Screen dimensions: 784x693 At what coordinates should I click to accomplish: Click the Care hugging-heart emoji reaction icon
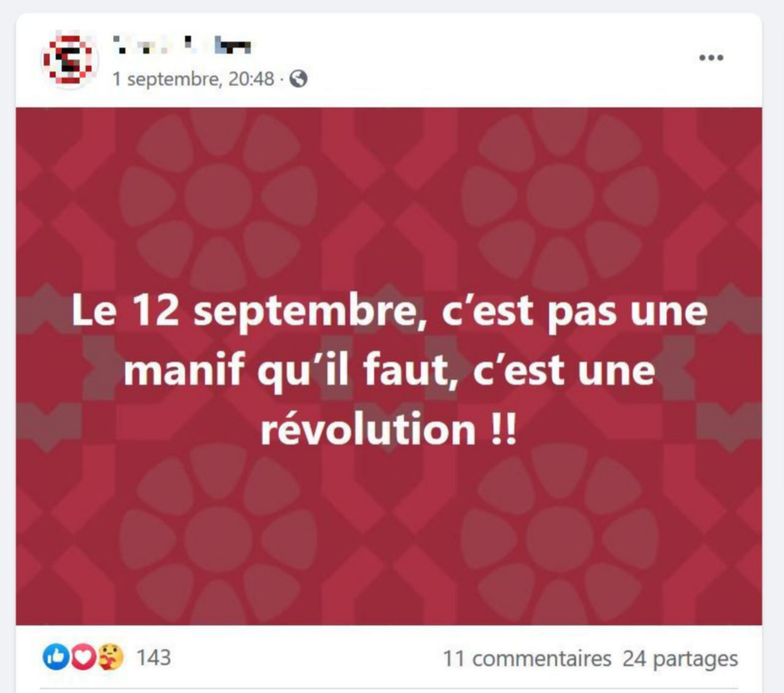(110, 657)
